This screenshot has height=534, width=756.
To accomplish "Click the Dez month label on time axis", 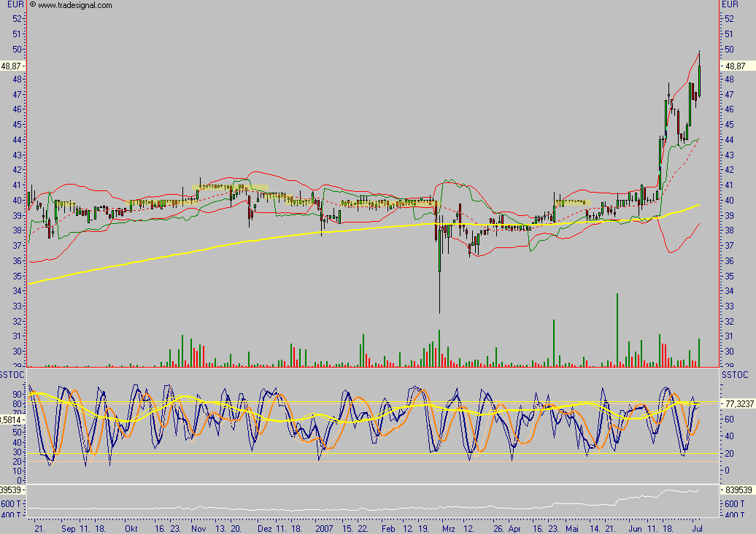I will pyautogui.click(x=265, y=526).
